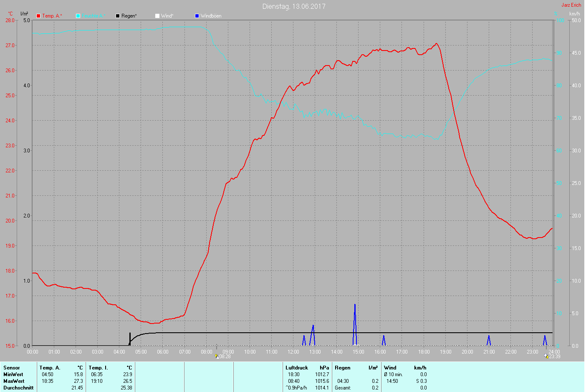Click the Durchschnitt row label

coord(18,388)
